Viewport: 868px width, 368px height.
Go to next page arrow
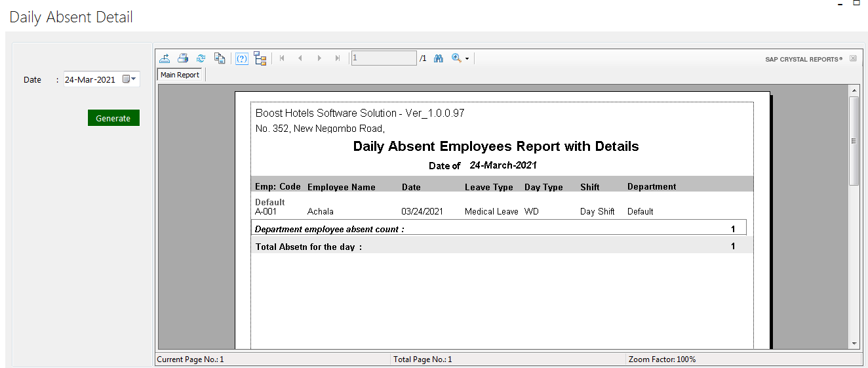click(319, 58)
